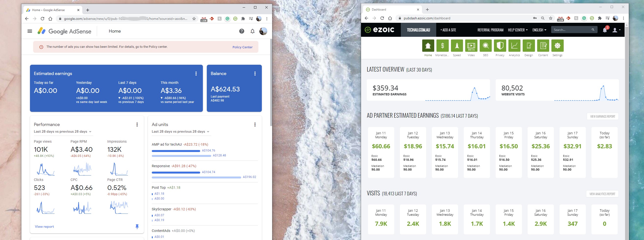Open Ezoic Design icon
The image size is (644, 240).
[529, 46]
